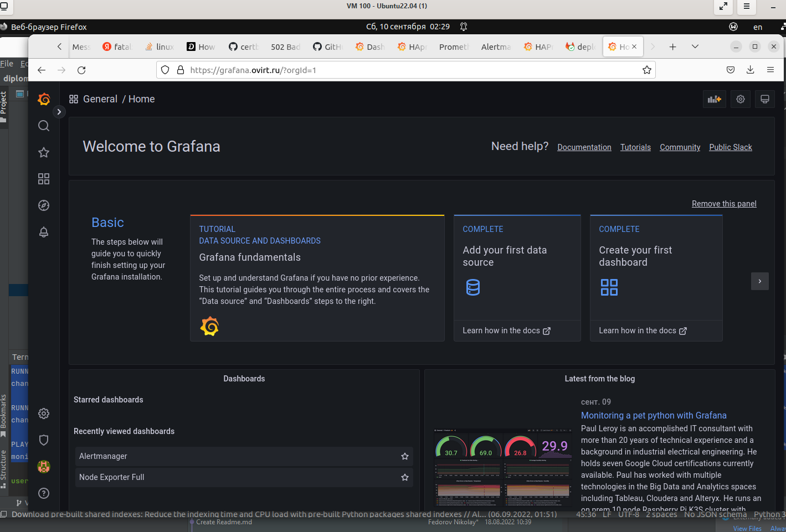Switch to the Alertmanager tab
Viewport: 786px width, 532px height.
coord(496,47)
